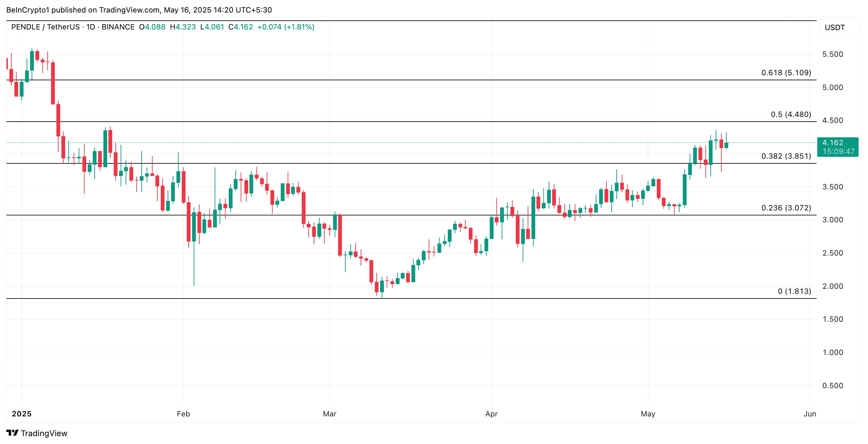Select the 0 (1.813) Fibonacci label
868x444 pixels.
pos(794,291)
